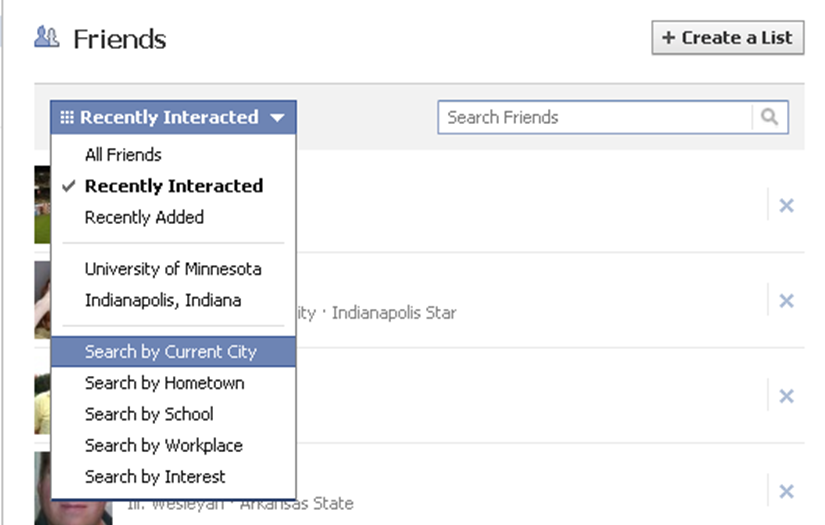Remove the Indianapolis Star friend with X icon
Screen dimensions: 825x525
786,301
